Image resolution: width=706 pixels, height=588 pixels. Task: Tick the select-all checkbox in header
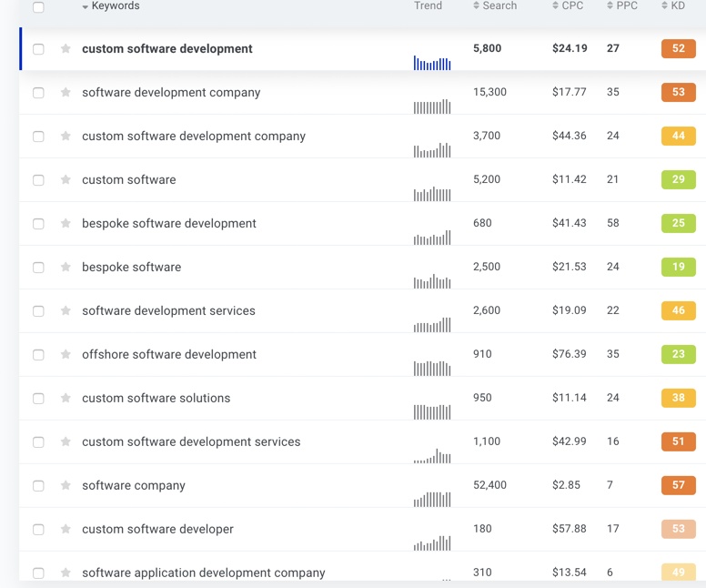click(38, 7)
